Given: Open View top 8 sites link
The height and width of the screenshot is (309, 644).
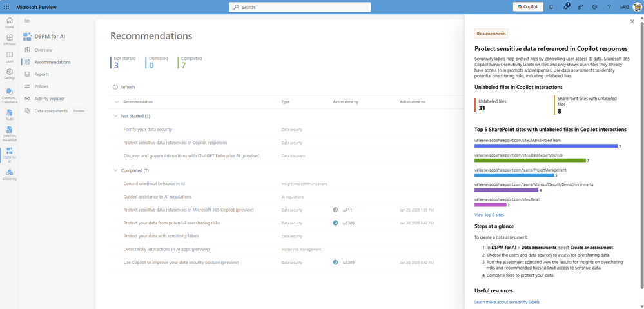Looking at the screenshot, I should pyautogui.click(x=489, y=214).
